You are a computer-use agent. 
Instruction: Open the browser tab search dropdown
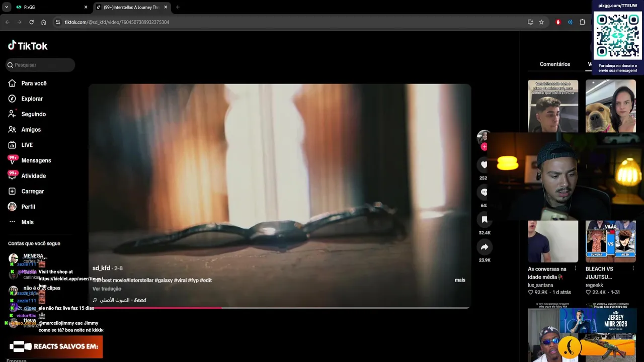click(x=7, y=7)
